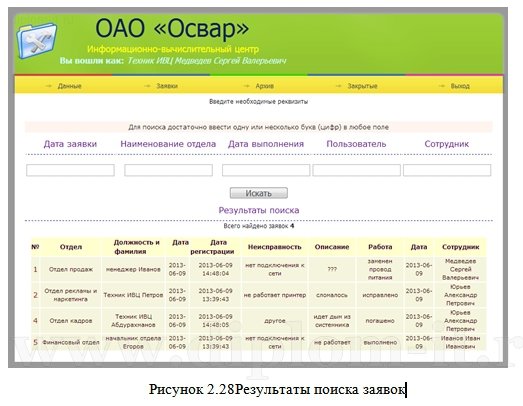The height and width of the screenshot is (406, 523).
Task: Open the Данные menu item
Action: 69,86
